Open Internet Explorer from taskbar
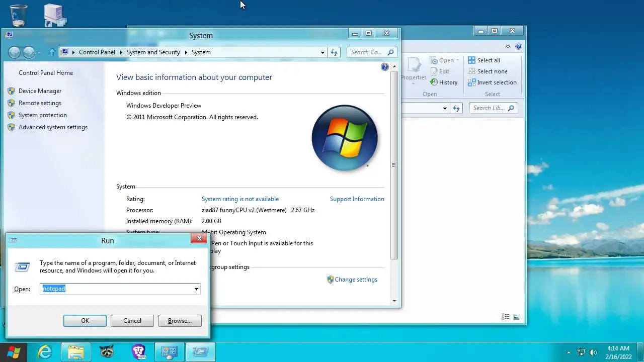This screenshot has height=362, width=644. (45, 352)
